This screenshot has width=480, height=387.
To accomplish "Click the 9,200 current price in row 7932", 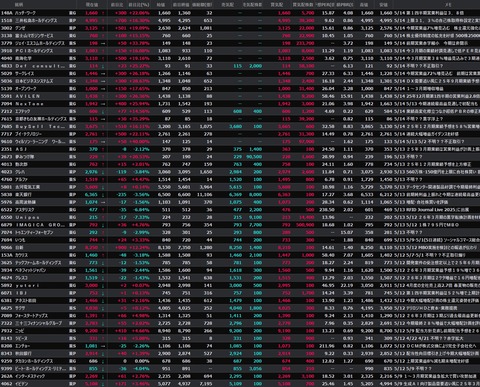I will [91, 331].
